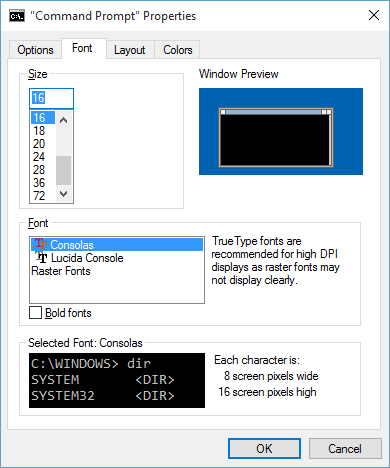Click the selected font sample preview
Screen dimensions: 390x468
pos(117,380)
